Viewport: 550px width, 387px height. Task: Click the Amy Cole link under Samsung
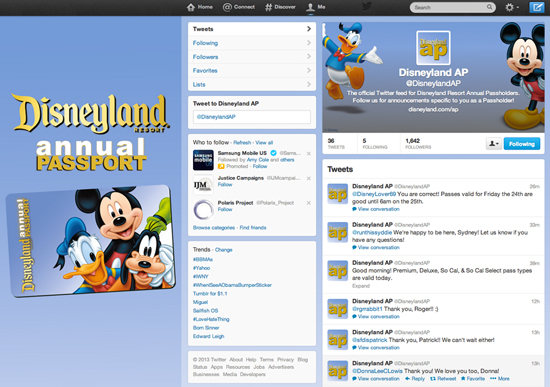[x=258, y=160]
